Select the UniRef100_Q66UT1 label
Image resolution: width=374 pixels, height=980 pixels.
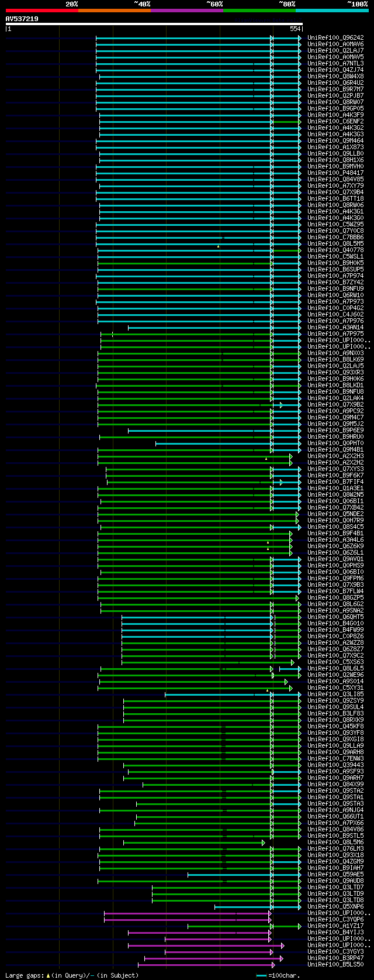click(x=335, y=817)
